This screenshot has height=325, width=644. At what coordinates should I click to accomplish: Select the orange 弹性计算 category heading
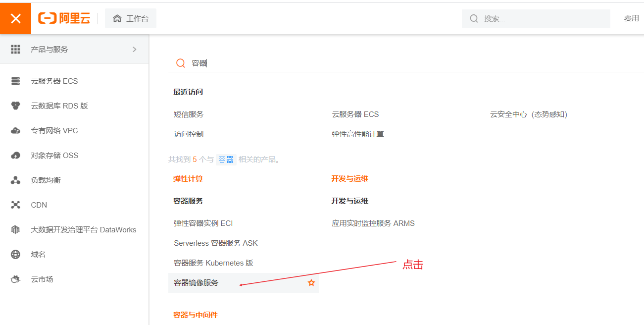click(x=188, y=178)
